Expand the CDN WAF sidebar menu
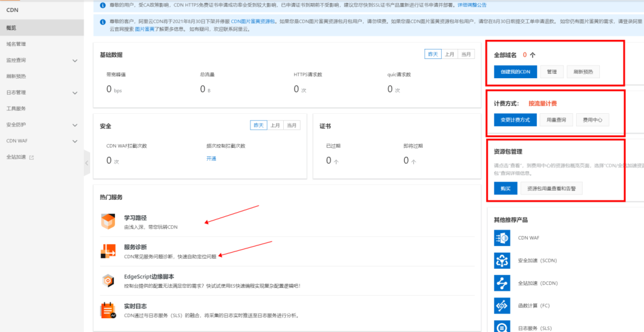Viewport: 644px width, 332px height. click(75, 141)
